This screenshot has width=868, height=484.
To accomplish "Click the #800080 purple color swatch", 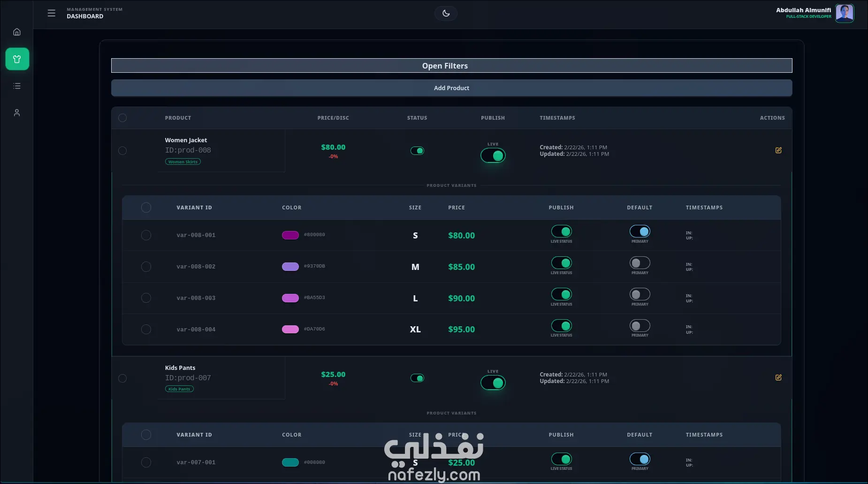I will (x=290, y=235).
